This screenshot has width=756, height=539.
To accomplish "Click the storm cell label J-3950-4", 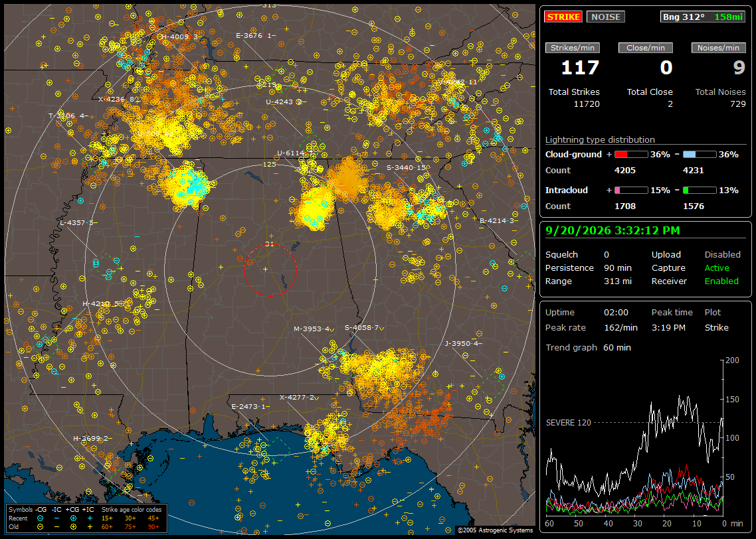I will (x=462, y=343).
